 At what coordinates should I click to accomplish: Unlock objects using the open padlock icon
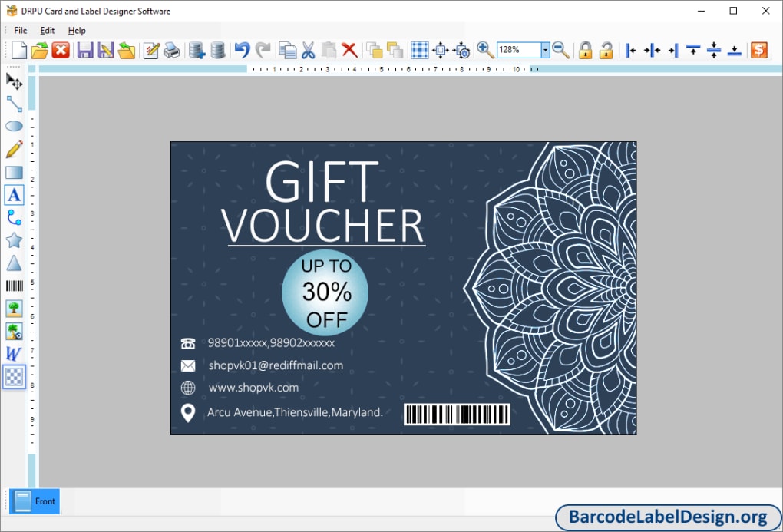606,49
